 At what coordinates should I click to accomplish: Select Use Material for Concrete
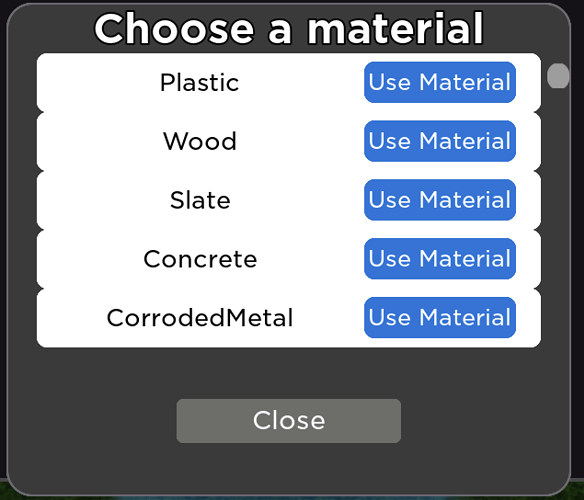pyautogui.click(x=440, y=259)
